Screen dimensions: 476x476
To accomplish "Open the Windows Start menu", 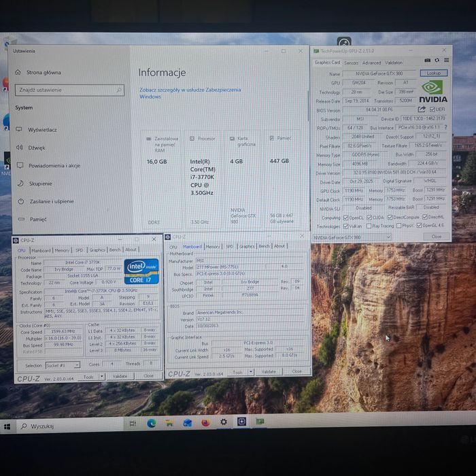I will coord(7,427).
